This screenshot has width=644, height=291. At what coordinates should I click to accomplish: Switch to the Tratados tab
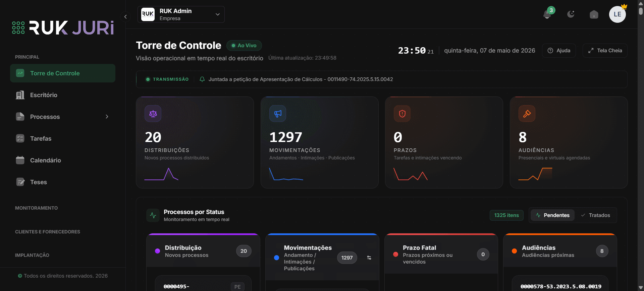(595, 215)
